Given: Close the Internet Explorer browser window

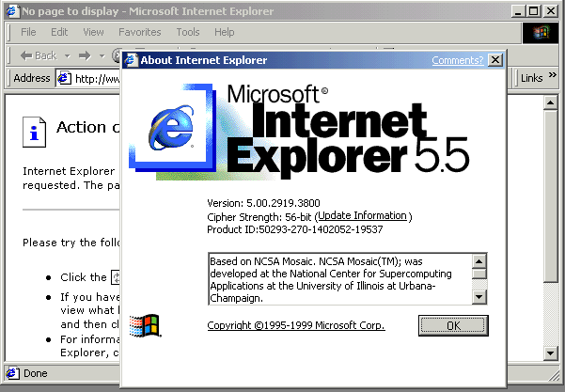Looking at the screenshot, I should (550, 11).
